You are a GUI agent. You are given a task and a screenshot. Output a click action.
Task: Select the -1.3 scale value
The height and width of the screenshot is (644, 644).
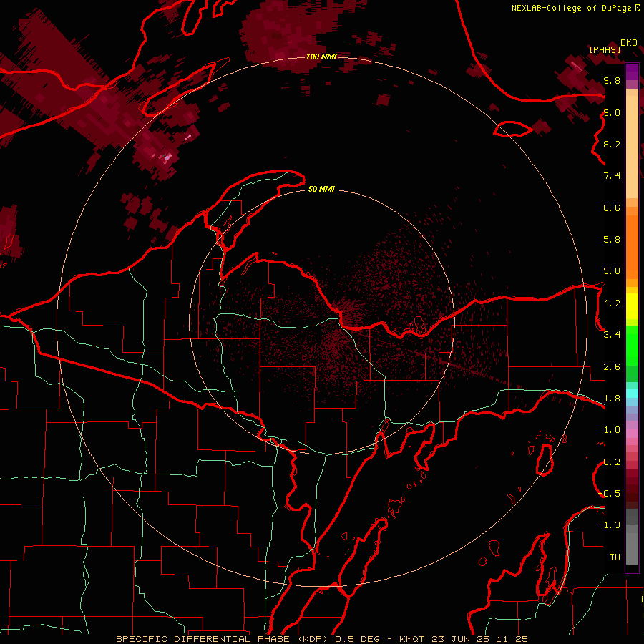tap(609, 525)
